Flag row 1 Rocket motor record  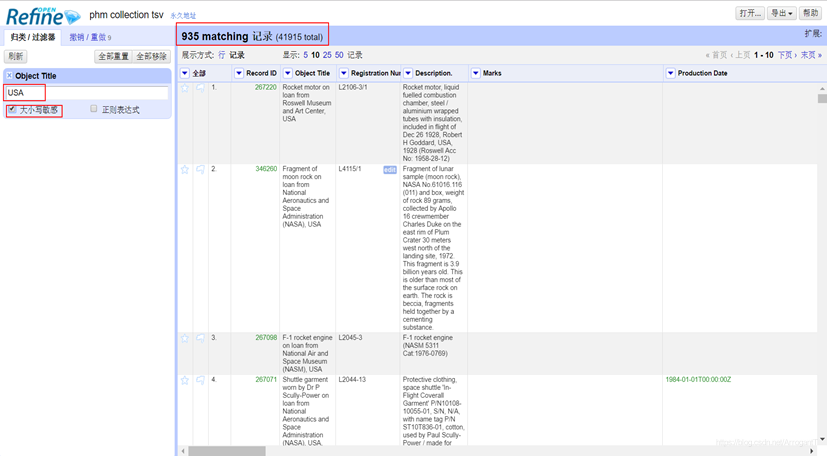tap(200, 88)
